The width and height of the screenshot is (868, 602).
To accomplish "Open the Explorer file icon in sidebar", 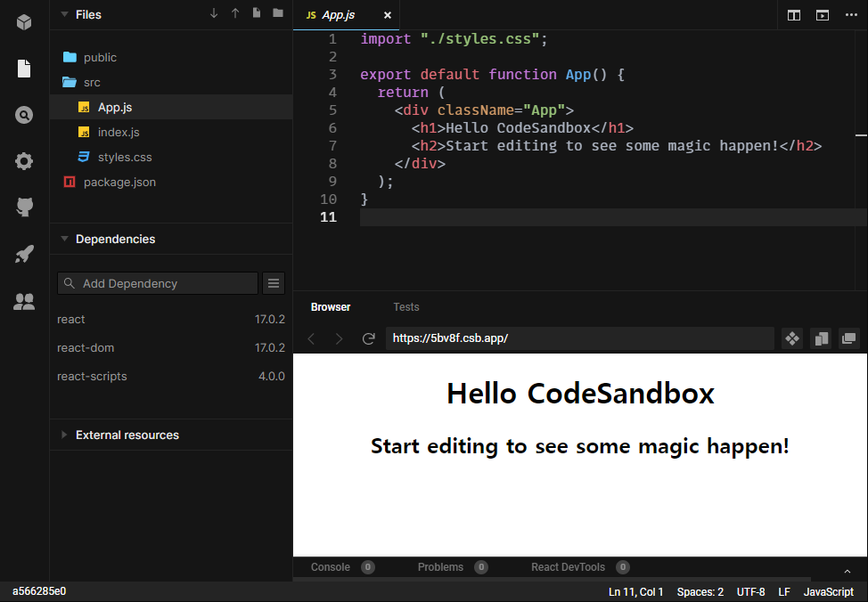I will (x=24, y=69).
